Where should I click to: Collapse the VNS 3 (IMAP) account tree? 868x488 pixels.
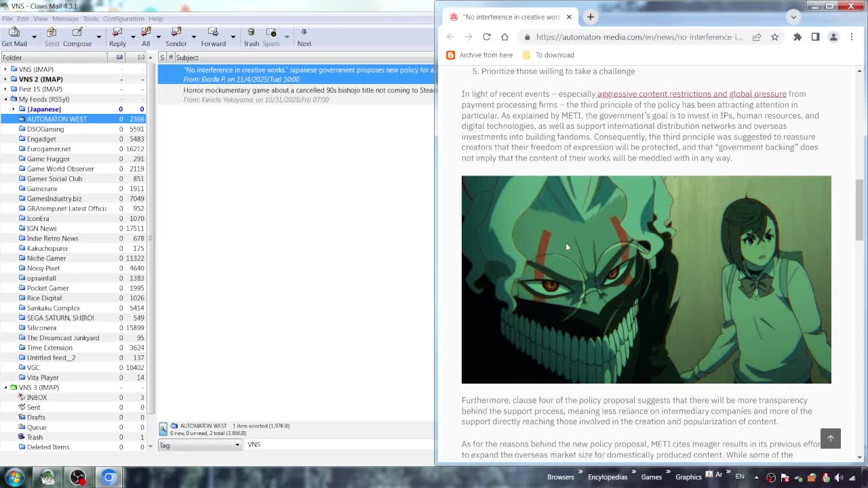pos(5,388)
